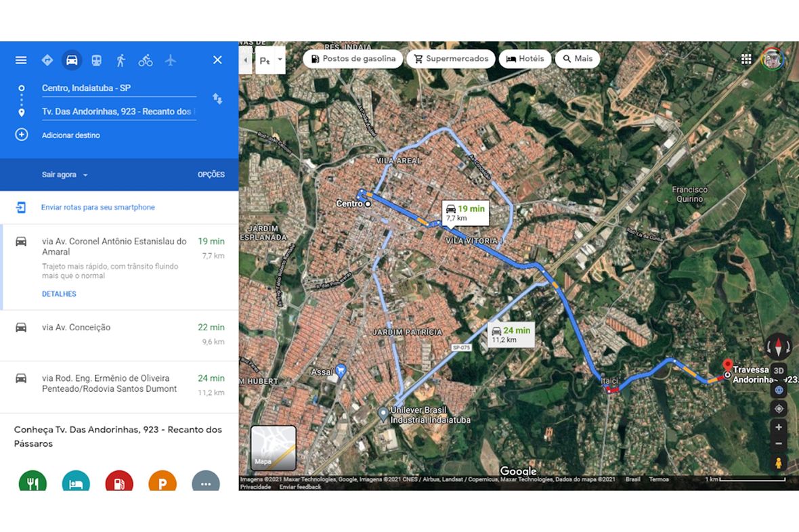799x532 pixels.
Task: Search Hotéis chip
Action: [525, 59]
